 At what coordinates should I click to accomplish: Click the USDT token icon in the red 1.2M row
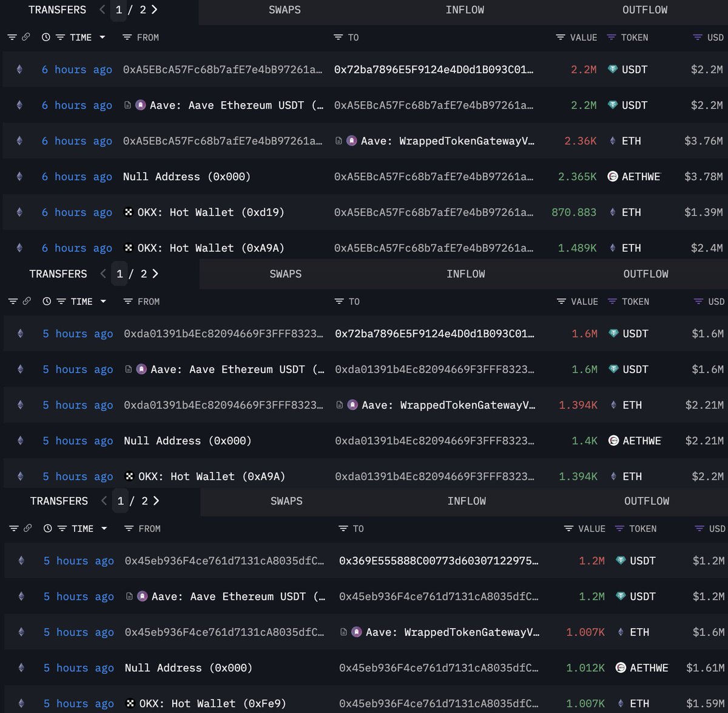point(621,561)
